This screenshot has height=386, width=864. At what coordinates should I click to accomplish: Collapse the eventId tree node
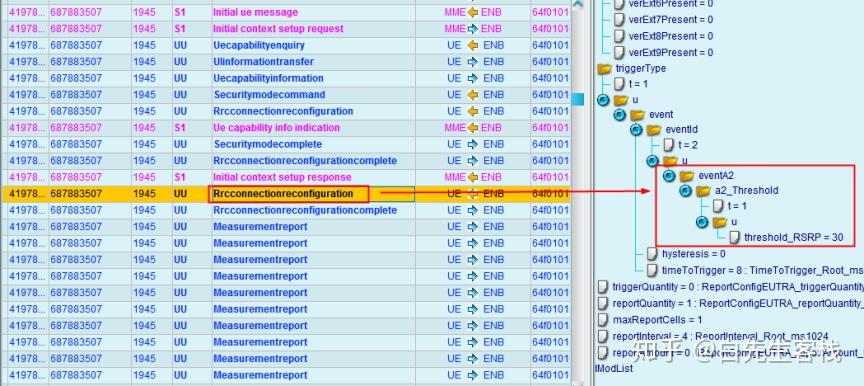pyautogui.click(x=636, y=130)
